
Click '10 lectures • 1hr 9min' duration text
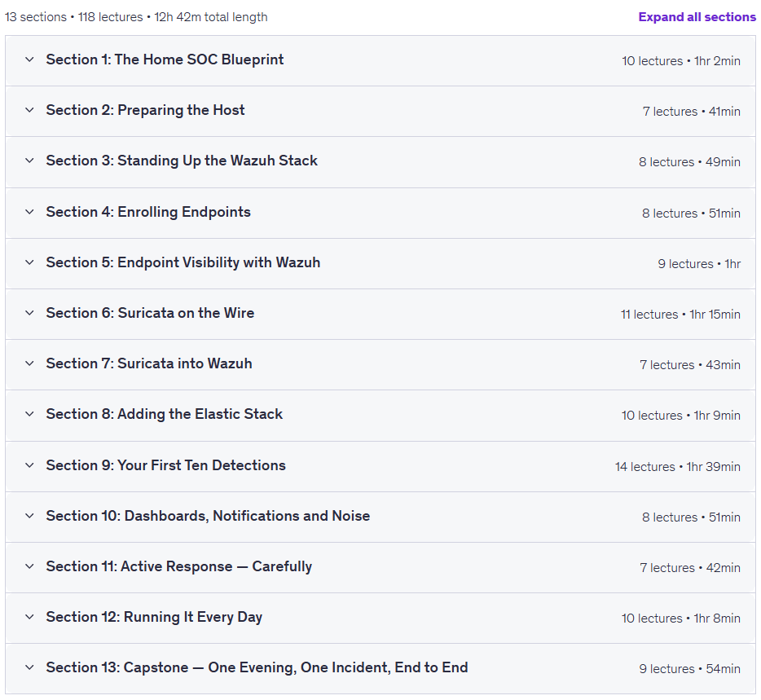point(681,416)
